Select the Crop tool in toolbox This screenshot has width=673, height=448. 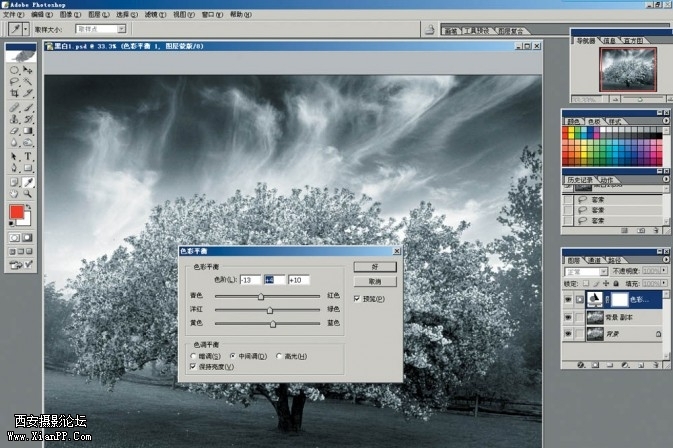click(14, 93)
